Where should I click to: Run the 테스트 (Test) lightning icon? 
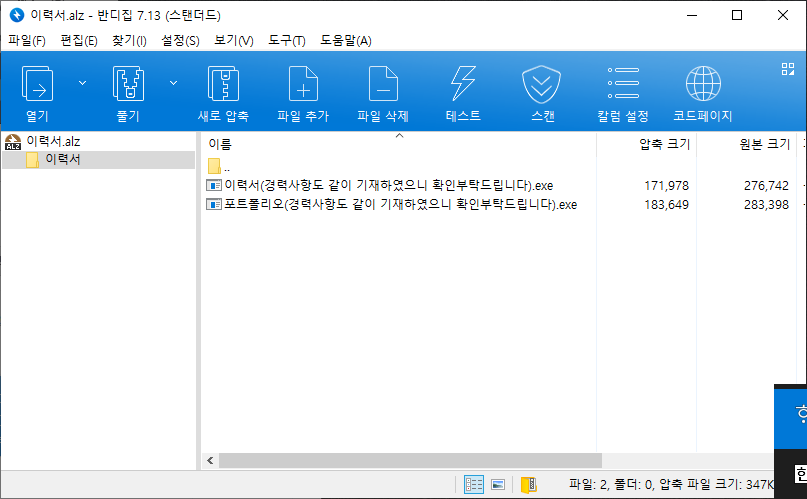click(x=463, y=85)
